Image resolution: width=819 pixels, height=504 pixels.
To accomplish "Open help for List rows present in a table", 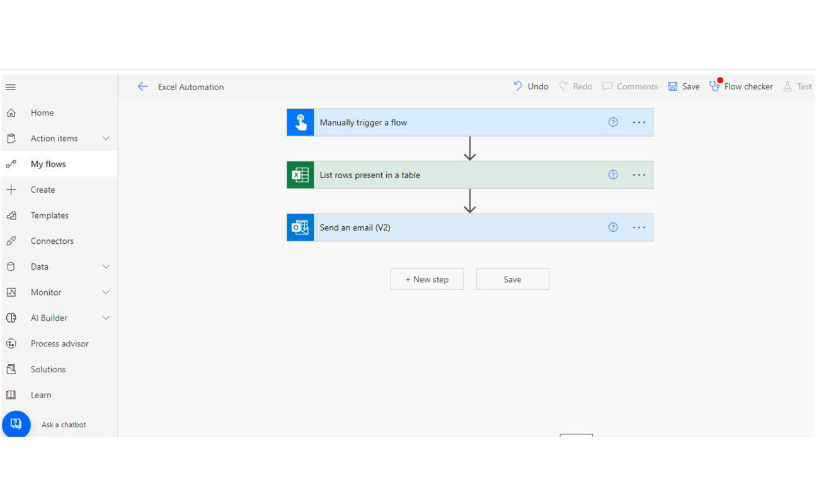I will [x=613, y=175].
